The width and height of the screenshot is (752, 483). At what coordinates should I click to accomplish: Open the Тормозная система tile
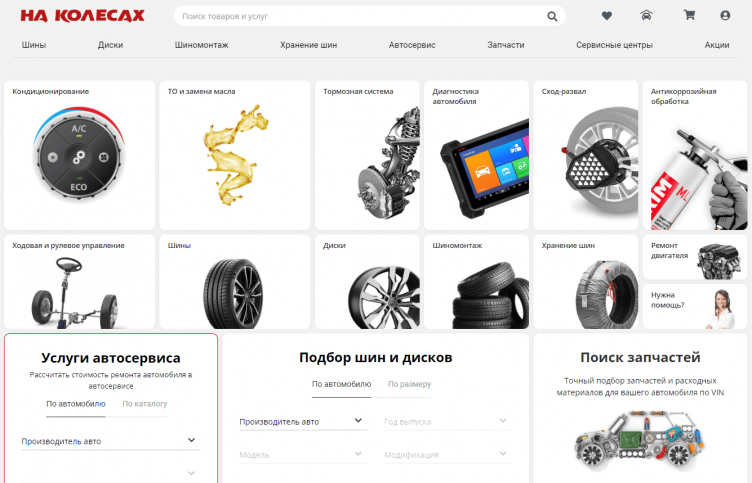pyautogui.click(x=366, y=155)
